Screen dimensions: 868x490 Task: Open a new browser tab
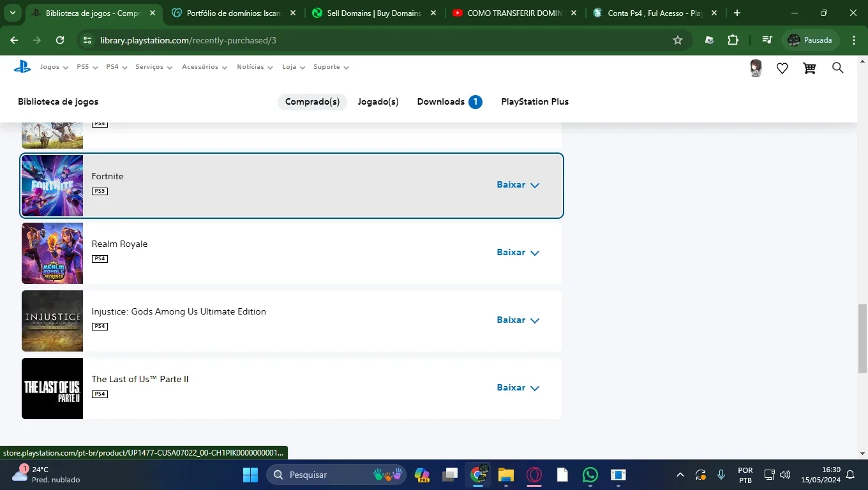click(x=737, y=13)
